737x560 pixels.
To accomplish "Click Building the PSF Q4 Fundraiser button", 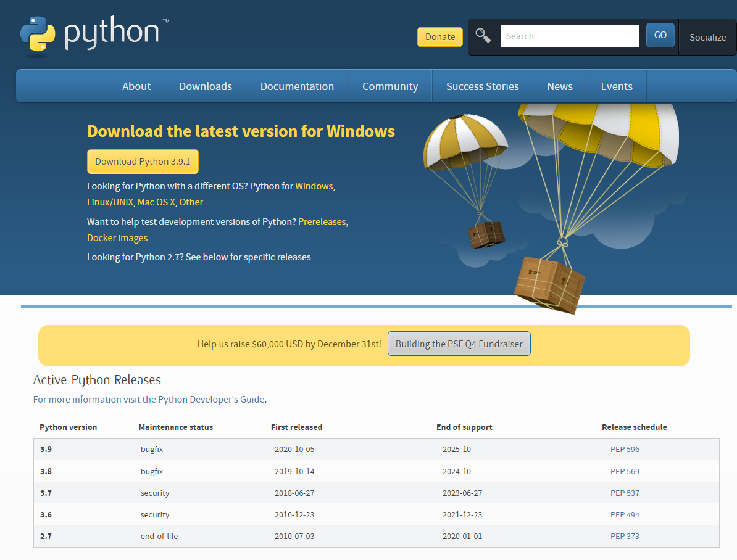I will [x=459, y=344].
